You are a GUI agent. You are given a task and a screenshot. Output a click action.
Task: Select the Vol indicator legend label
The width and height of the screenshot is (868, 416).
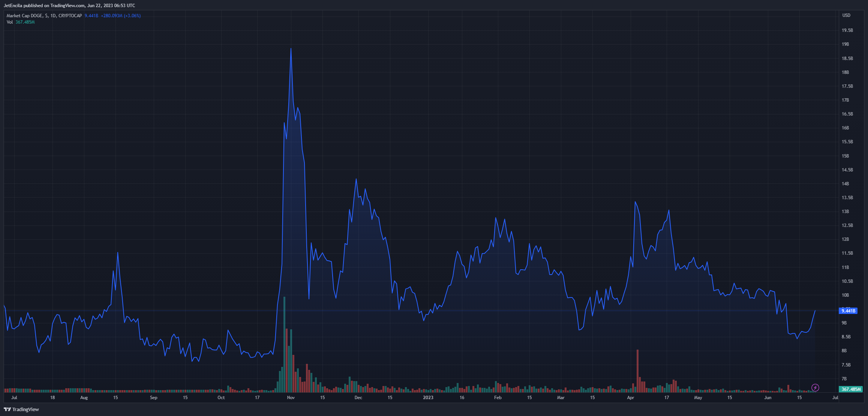[10, 22]
